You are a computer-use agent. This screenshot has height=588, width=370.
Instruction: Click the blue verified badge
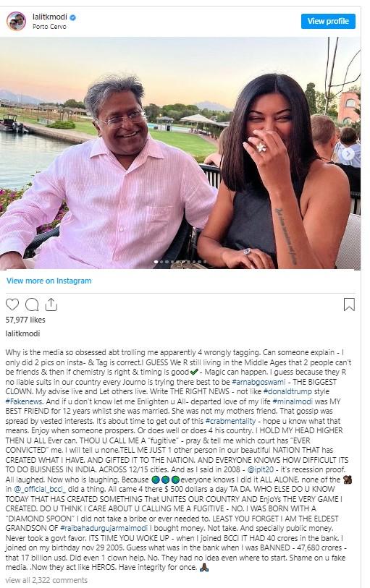point(73,17)
